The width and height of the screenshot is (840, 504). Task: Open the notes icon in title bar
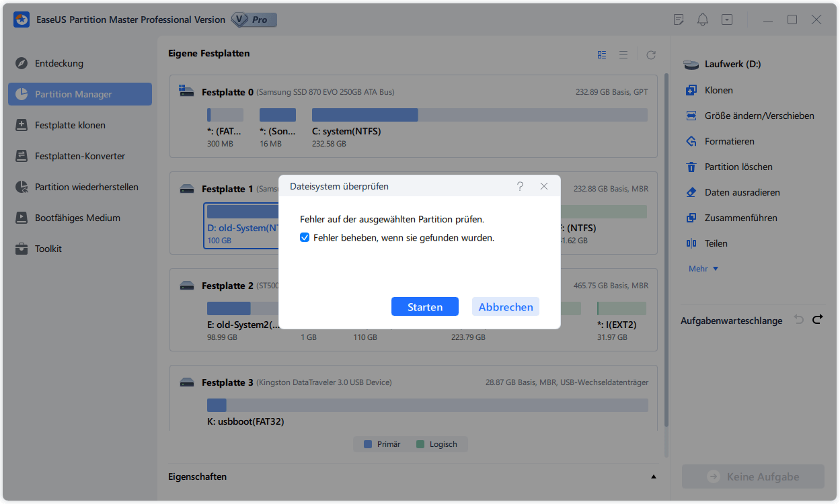coord(679,19)
